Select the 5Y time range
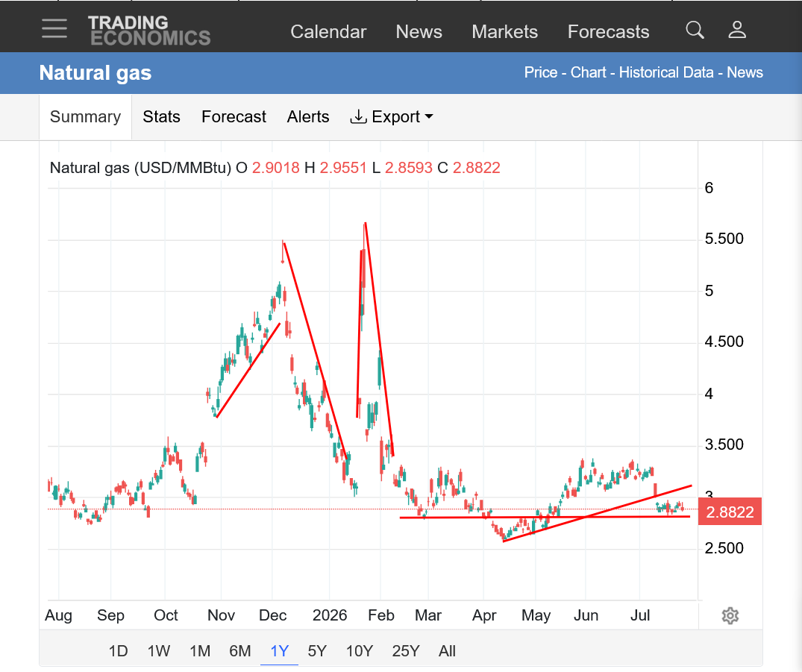802x672 pixels. click(x=317, y=651)
